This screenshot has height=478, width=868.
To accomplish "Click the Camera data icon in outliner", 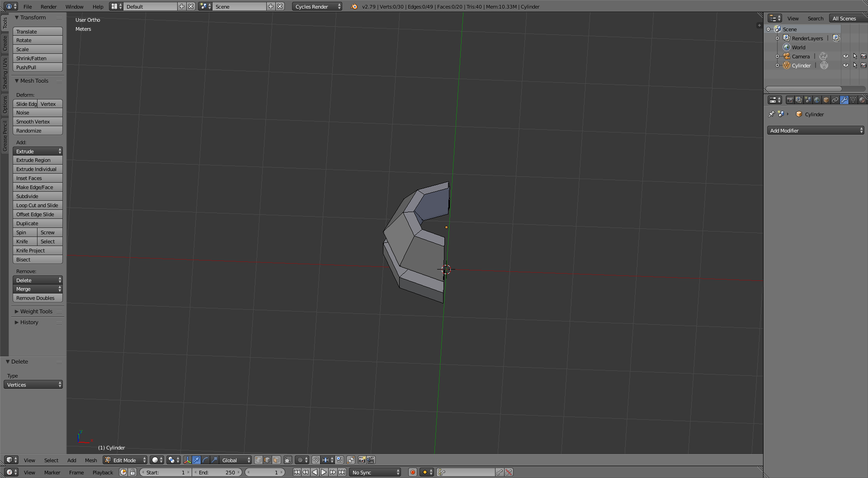I will tap(823, 57).
